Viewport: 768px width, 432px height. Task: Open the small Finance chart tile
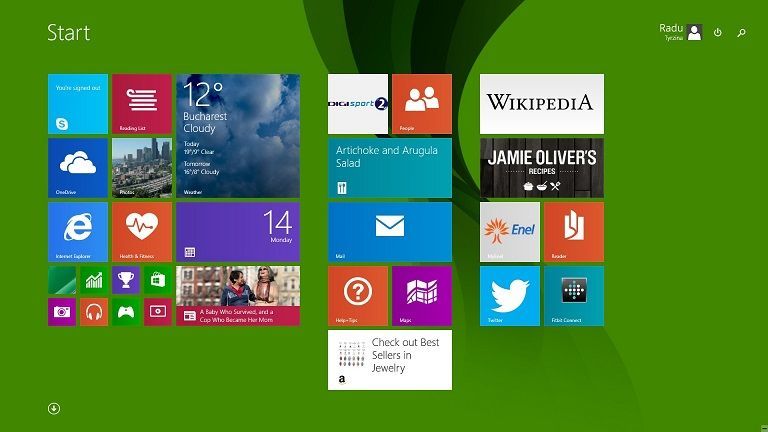[x=94, y=280]
